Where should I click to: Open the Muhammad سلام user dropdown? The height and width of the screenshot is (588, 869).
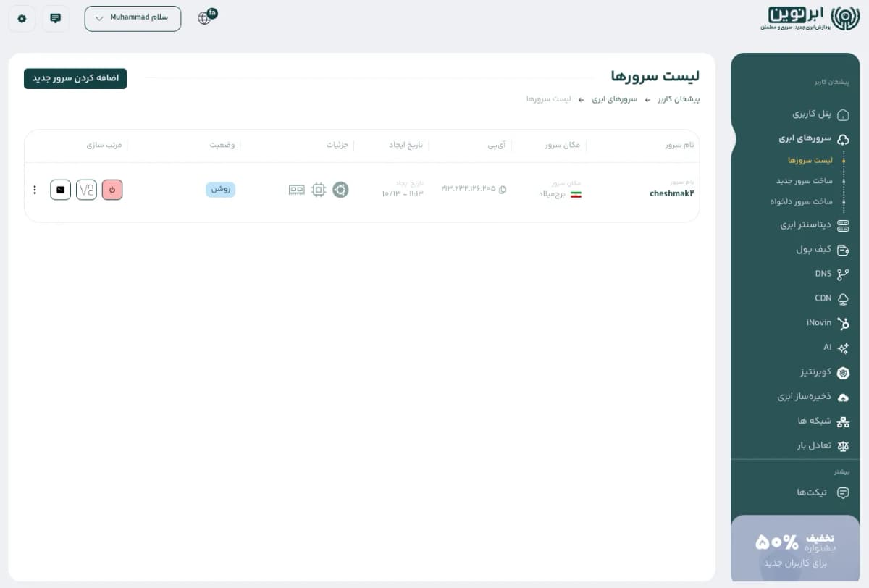[133, 18]
